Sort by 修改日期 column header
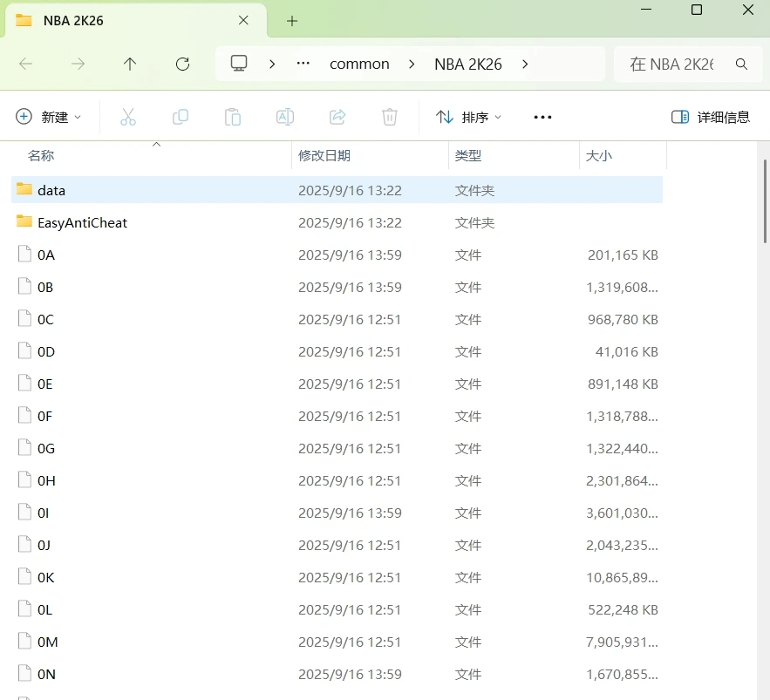Viewport: 770px width, 700px height. tap(324, 156)
